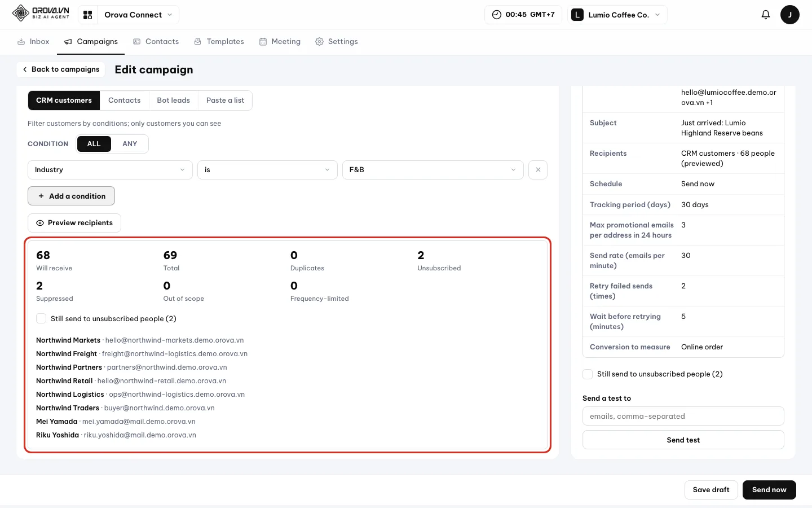Screen dimensions: 812x508
Task: Select the CRM customers source tab
Action: point(64,100)
